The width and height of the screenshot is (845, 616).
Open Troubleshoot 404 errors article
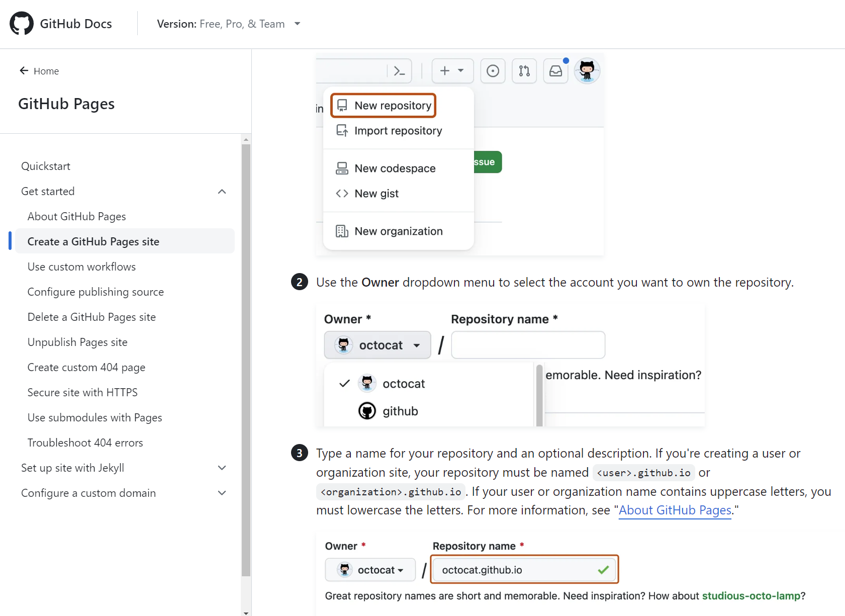pyautogui.click(x=85, y=443)
